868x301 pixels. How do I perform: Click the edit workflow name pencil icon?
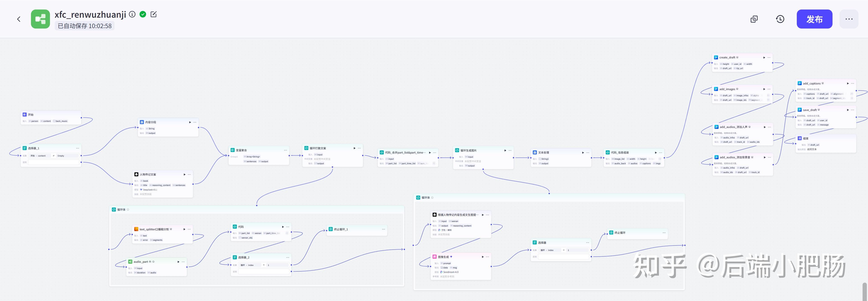point(154,14)
